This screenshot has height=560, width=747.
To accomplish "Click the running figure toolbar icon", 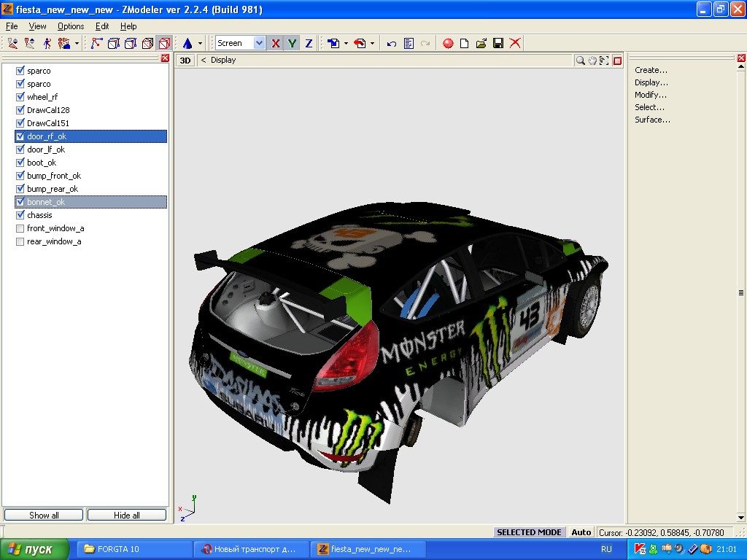I will [47, 43].
